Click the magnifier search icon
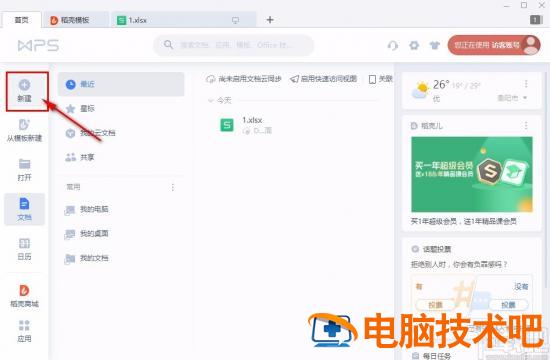 (x=168, y=45)
